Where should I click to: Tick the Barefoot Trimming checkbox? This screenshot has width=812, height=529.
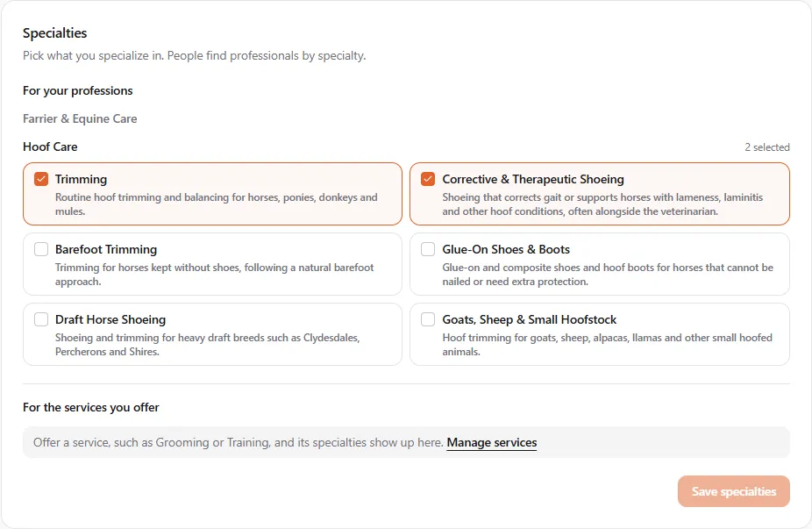[x=41, y=249]
